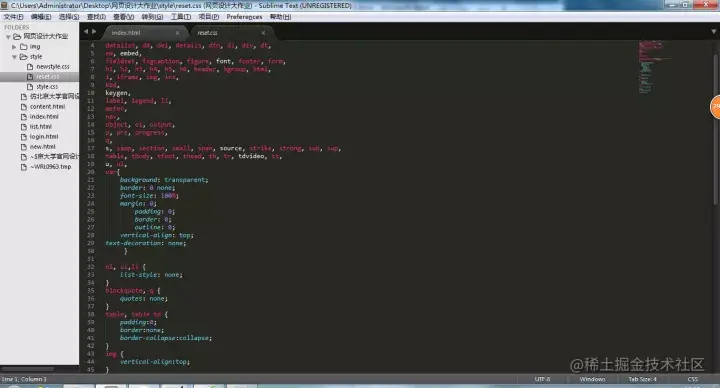Click the list.html file icon
The height and width of the screenshot is (388, 720).
(x=24, y=127)
